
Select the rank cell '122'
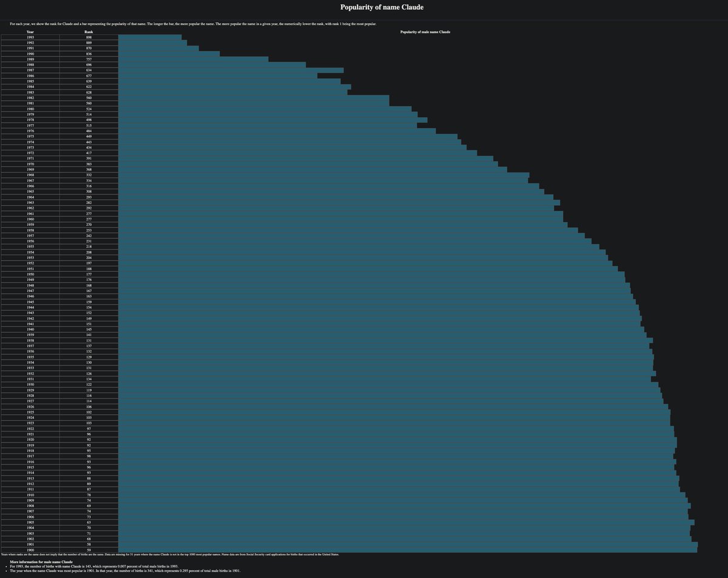[89, 384]
